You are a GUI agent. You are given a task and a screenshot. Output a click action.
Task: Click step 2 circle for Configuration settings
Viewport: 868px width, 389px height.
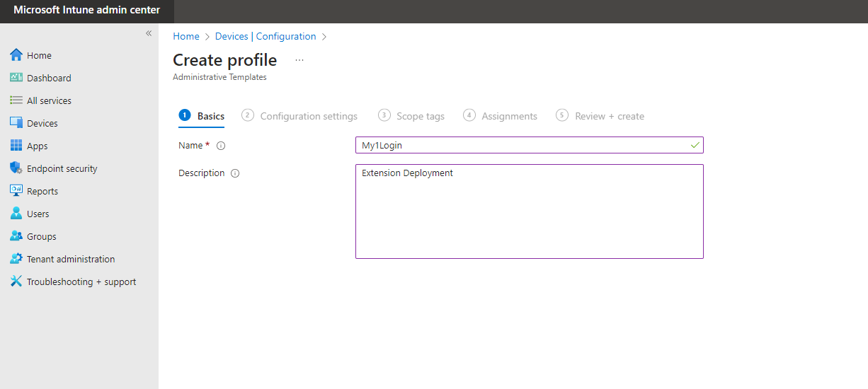click(248, 115)
